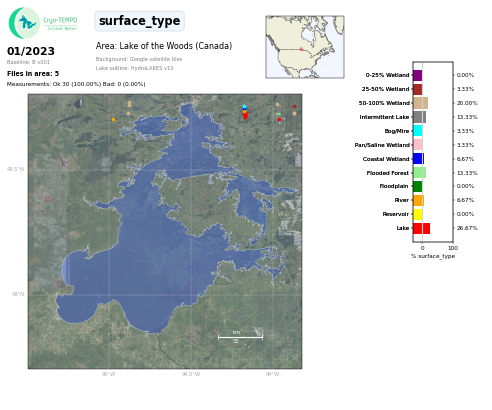Click the gray Intermittent Lake bar
Screen dimensions: 492x410
(420, 117)
